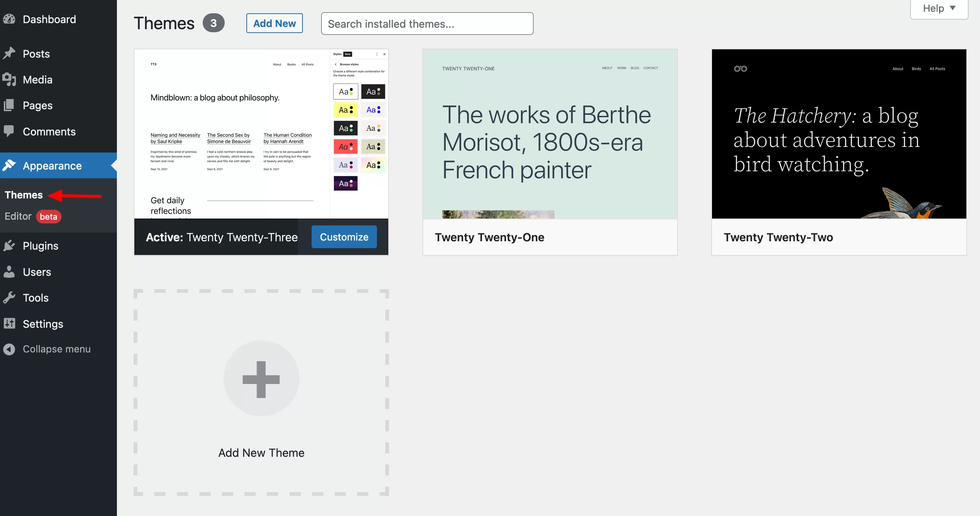Click the Add New button

coord(274,23)
